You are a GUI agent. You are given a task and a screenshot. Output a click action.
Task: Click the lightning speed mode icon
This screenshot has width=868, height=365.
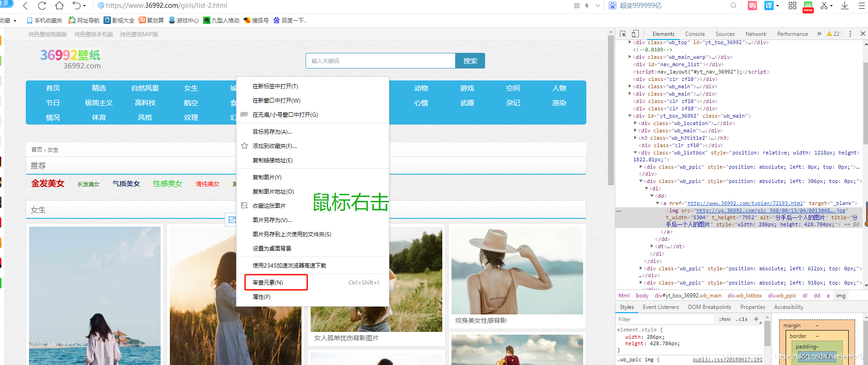tap(587, 6)
